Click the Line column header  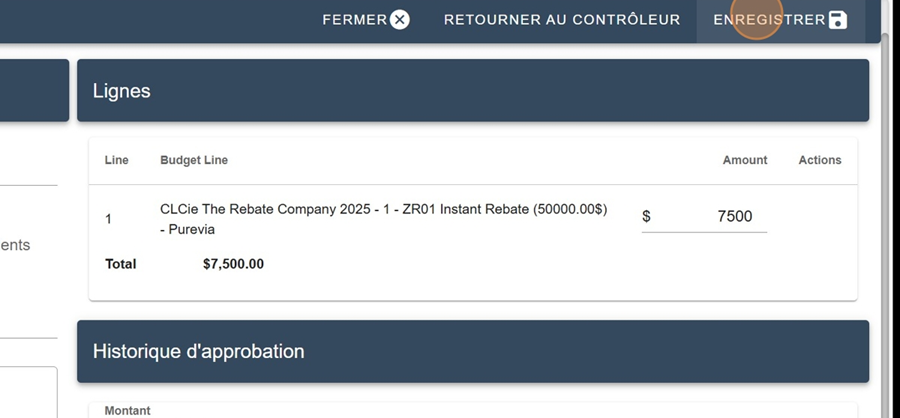(x=117, y=160)
